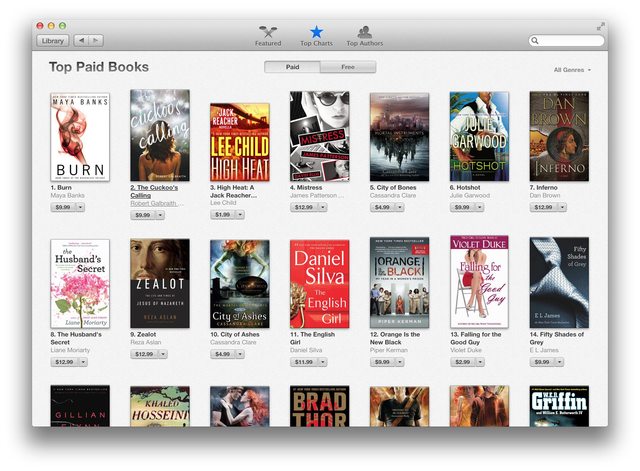This screenshot has height=471, width=640.
Task: Expand price options arrow for City of Ashes
Action: coord(240,354)
